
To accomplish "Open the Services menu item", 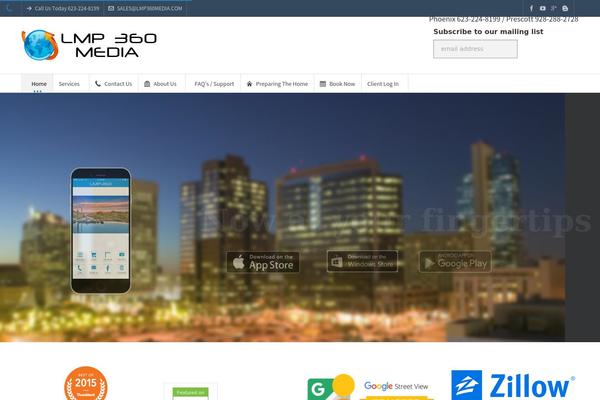I will pyautogui.click(x=69, y=84).
